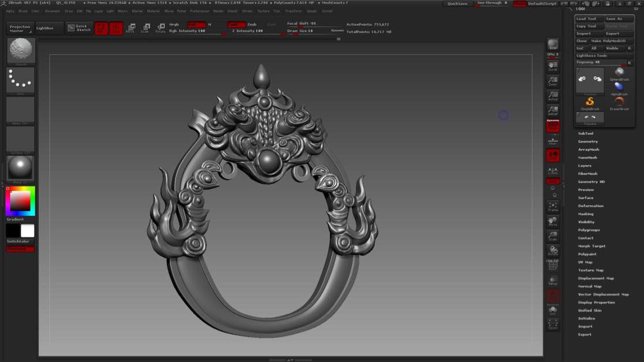
Task: Click the L.Sym icon
Action: (x=553, y=171)
